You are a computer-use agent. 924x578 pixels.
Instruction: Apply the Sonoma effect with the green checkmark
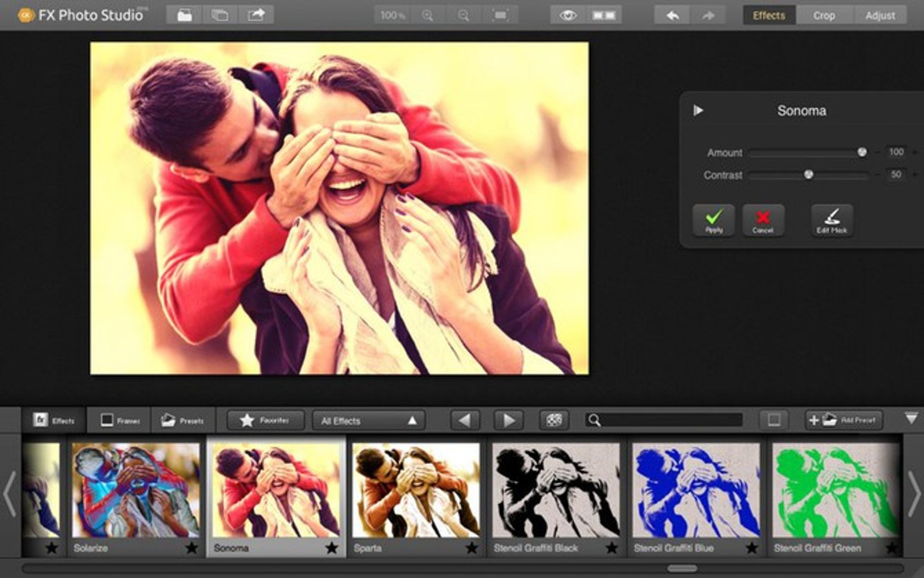click(713, 220)
